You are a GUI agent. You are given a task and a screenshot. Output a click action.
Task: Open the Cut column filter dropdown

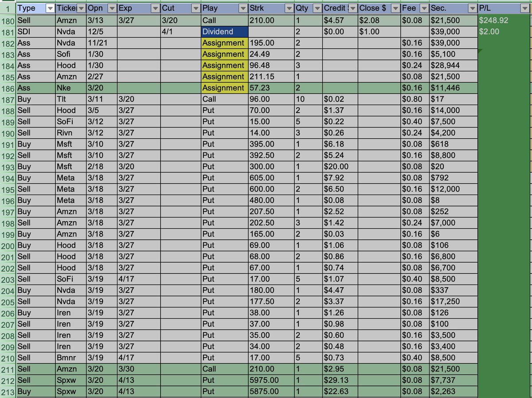tap(195, 8)
